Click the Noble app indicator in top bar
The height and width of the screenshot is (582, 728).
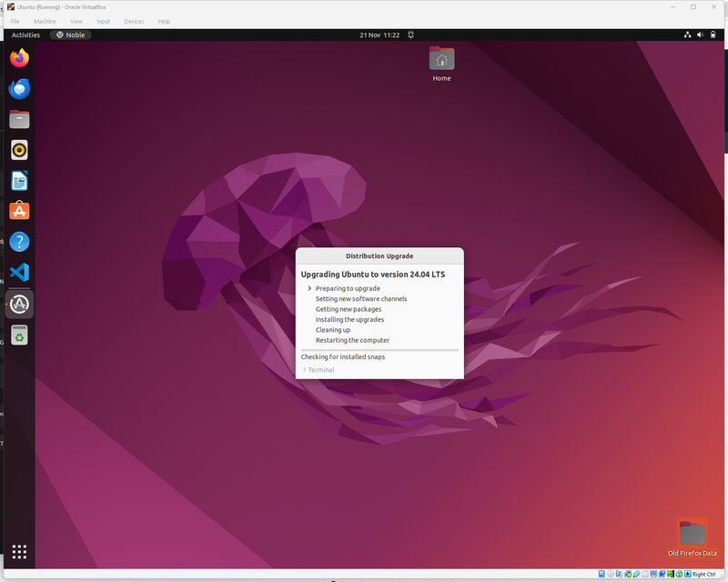pos(70,35)
